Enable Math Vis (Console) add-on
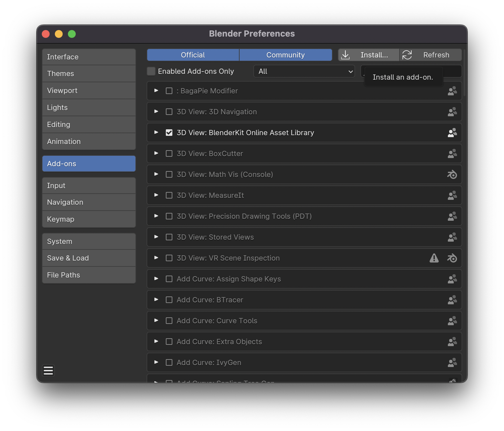The height and width of the screenshot is (431, 504). pos(169,174)
